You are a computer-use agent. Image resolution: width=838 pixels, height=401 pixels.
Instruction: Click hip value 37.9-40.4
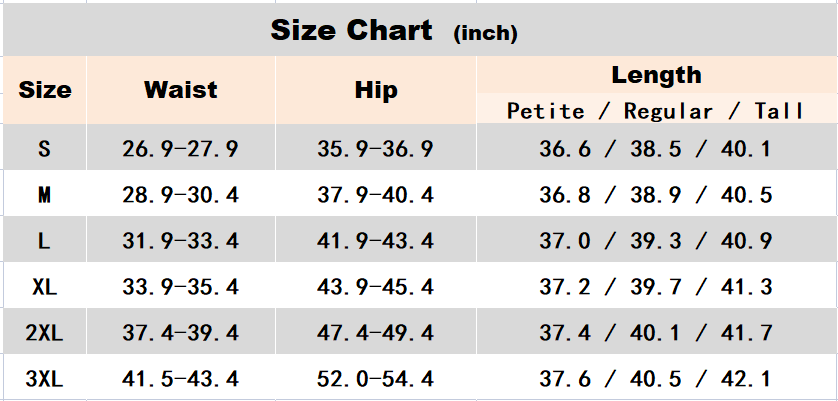(x=376, y=194)
